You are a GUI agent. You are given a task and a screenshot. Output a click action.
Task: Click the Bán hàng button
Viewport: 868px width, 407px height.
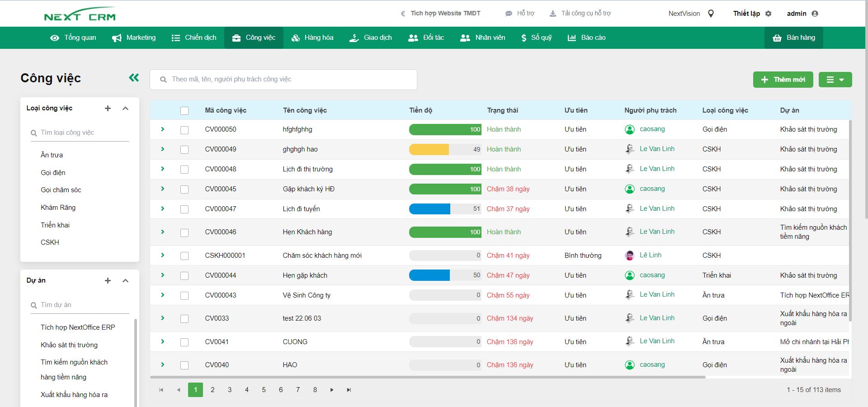click(x=794, y=38)
